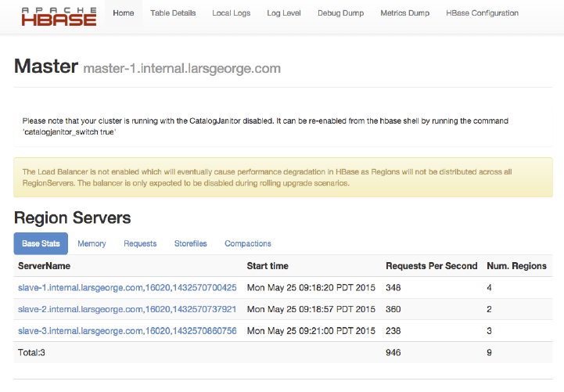
Task: Click the ServerName column header
Action: (x=45, y=266)
